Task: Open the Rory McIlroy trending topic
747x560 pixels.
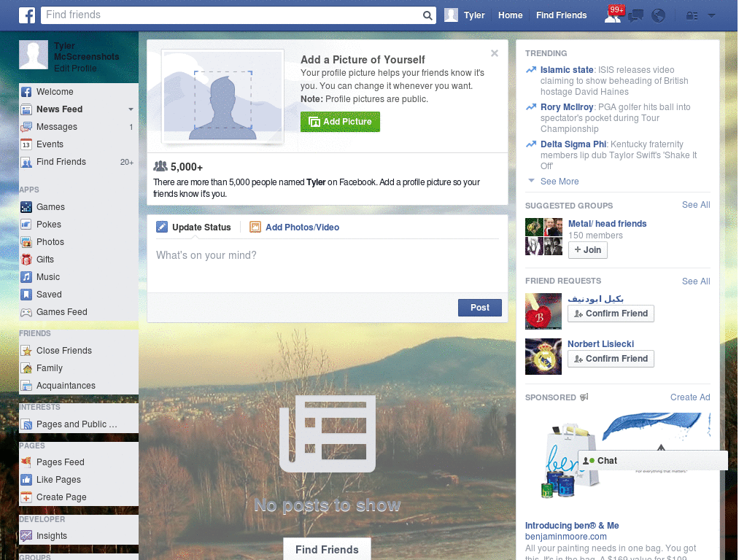Action: [x=566, y=107]
